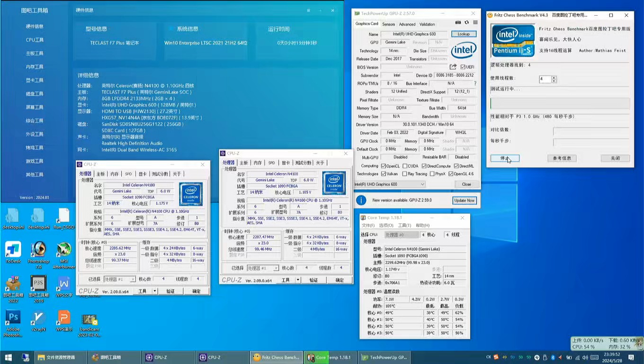This screenshot has height=364, width=644.
Task: Open 处理器 #1 dropdown in left CPU-Z
Action: coord(119,279)
